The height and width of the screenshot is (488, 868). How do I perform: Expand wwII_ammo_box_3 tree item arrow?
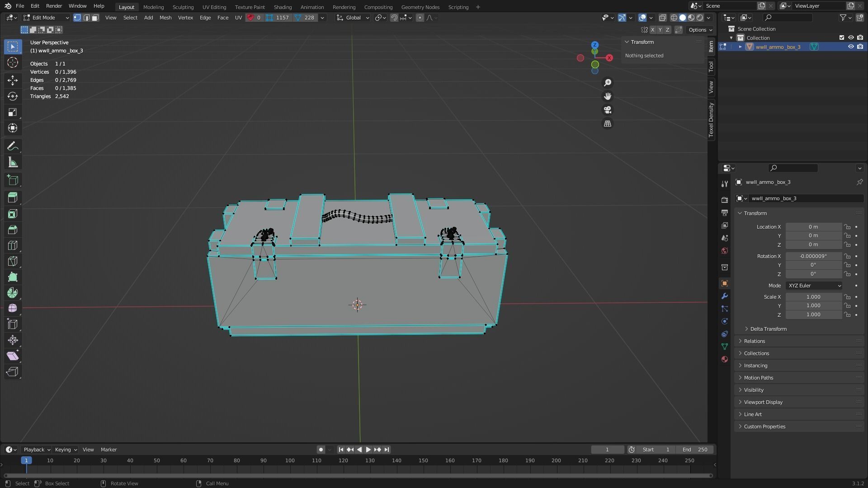tap(741, 47)
